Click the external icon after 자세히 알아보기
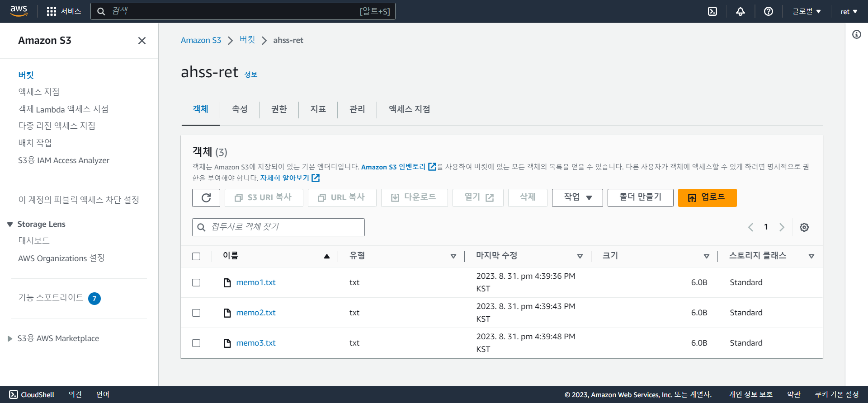 click(x=316, y=178)
